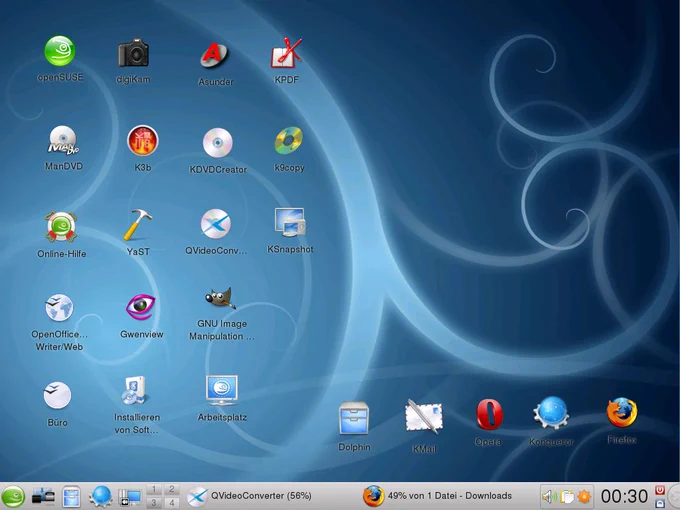The image size is (680, 510).
Task: Launch the k9copy desktop icon
Action: coord(289,141)
